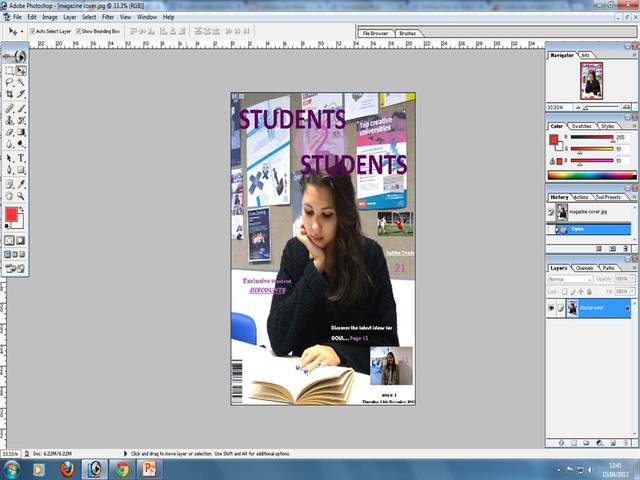Select the Healing Brush tool
Screen dimensions: 640x480
(9, 108)
